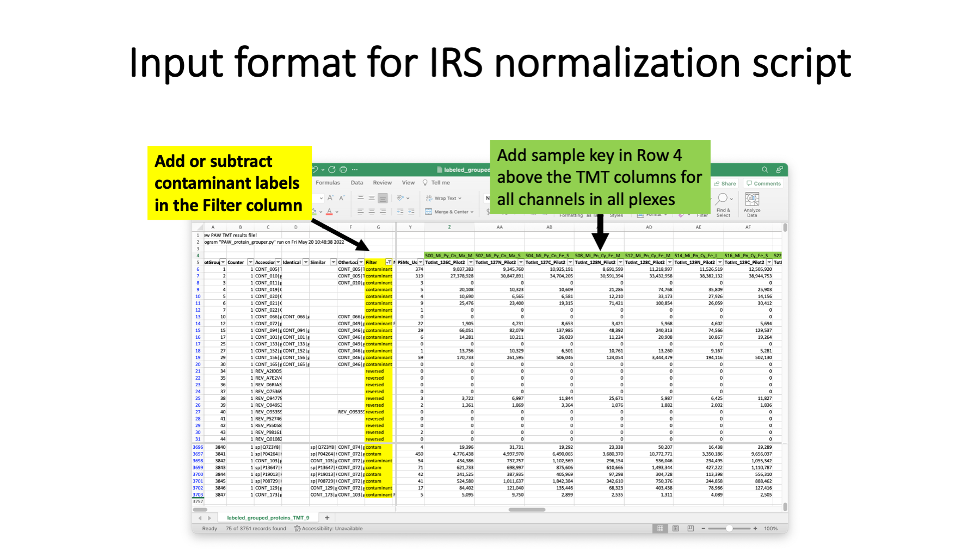Click the zoom out minus button
This screenshot has height=551, width=980.
pyautogui.click(x=703, y=529)
